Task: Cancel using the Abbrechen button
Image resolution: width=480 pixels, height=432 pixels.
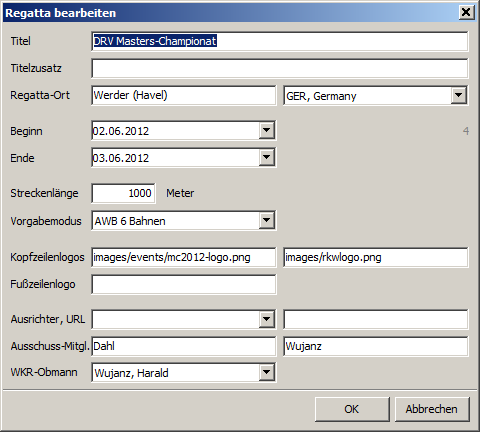Action: 432,409
